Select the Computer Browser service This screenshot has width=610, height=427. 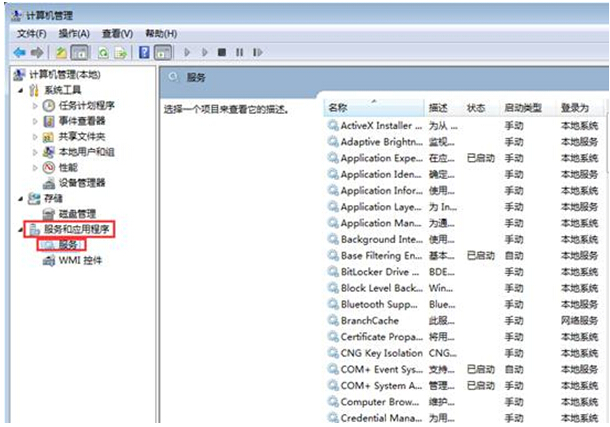click(x=463, y=402)
